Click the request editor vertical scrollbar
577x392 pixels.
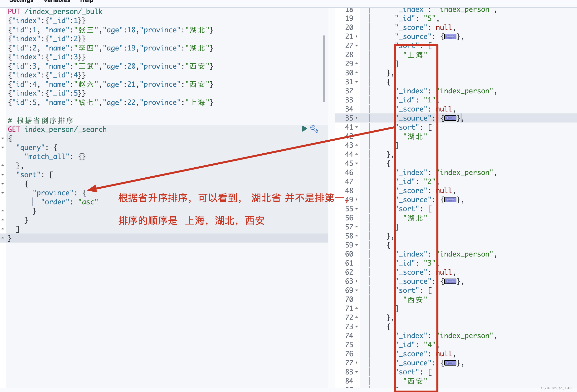324,68
